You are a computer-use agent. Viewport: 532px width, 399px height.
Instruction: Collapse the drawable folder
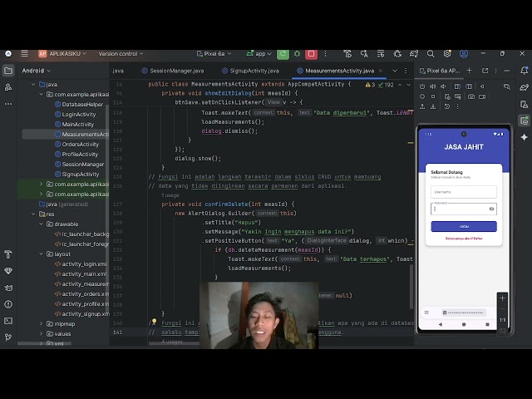(x=41, y=224)
